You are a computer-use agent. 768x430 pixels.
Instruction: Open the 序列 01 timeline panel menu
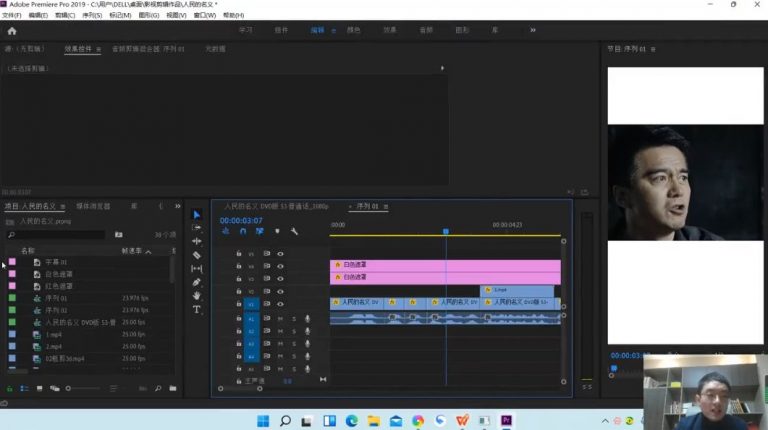click(385, 207)
